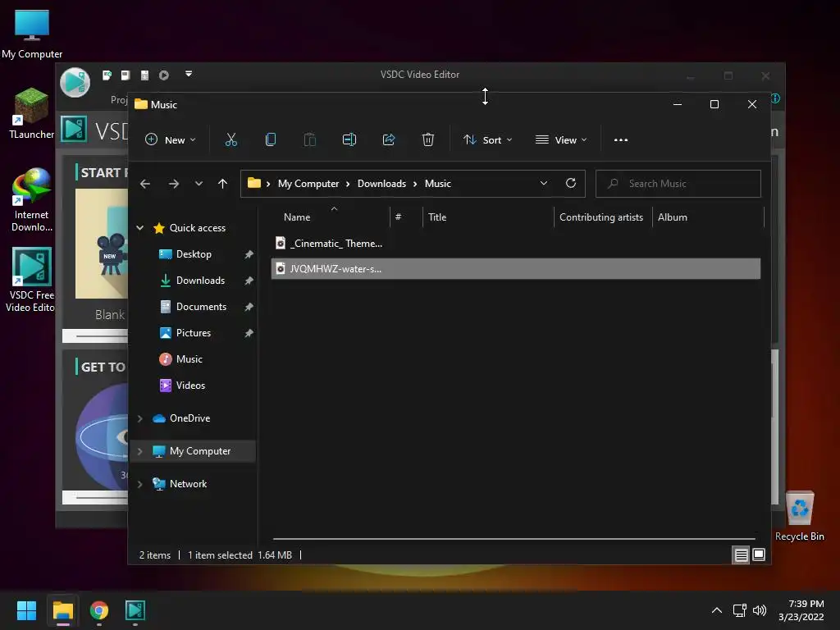Click Music in breadcrumb path

point(438,183)
